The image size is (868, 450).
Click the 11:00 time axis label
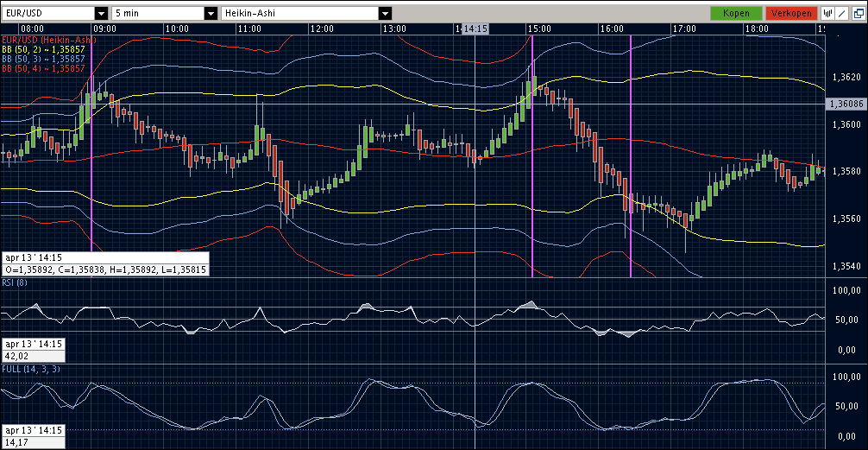(x=249, y=29)
